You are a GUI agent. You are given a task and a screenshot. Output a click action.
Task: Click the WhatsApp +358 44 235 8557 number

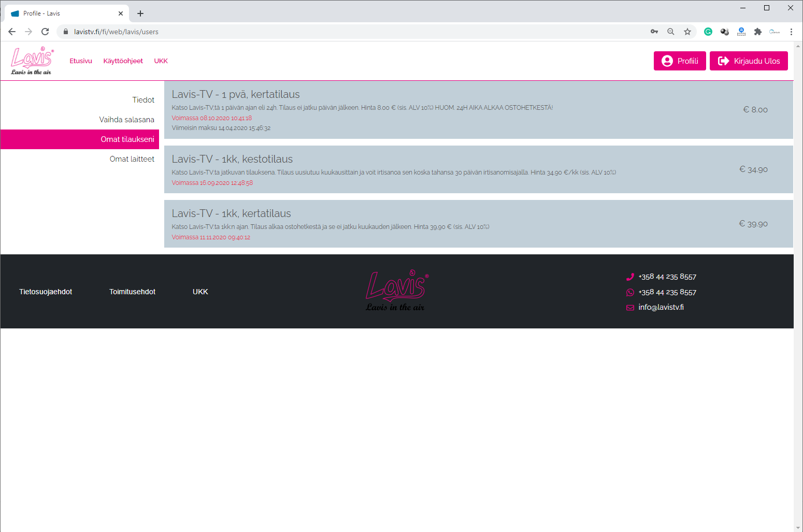pos(667,292)
